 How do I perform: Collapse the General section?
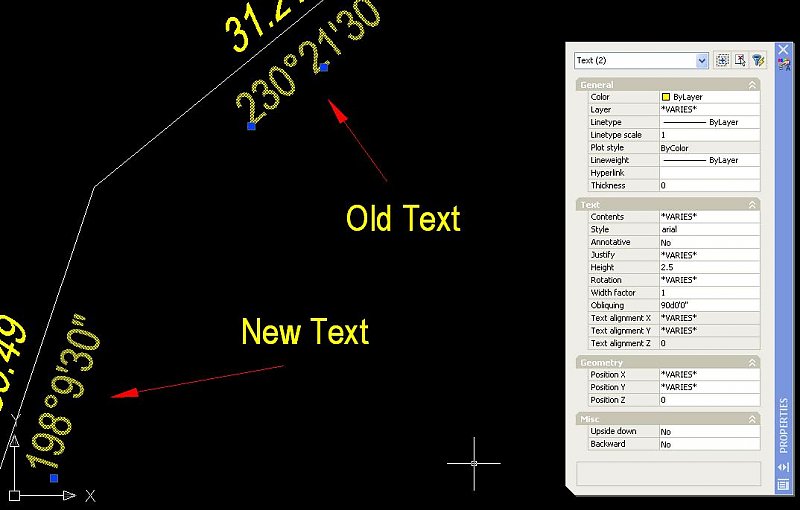[x=752, y=85]
